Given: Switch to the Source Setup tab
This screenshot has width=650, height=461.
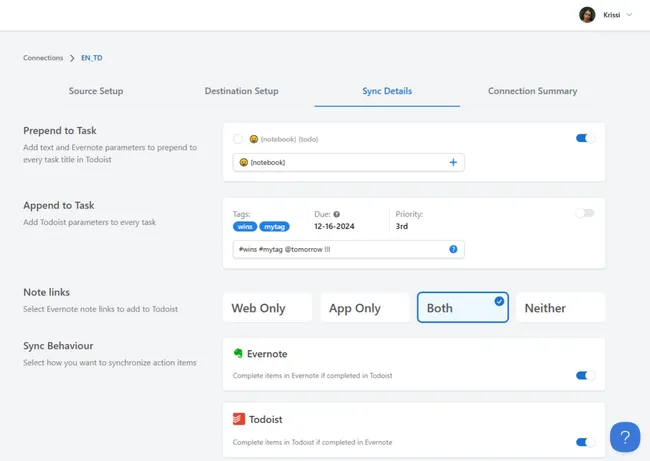Looking at the screenshot, I should pyautogui.click(x=96, y=91).
